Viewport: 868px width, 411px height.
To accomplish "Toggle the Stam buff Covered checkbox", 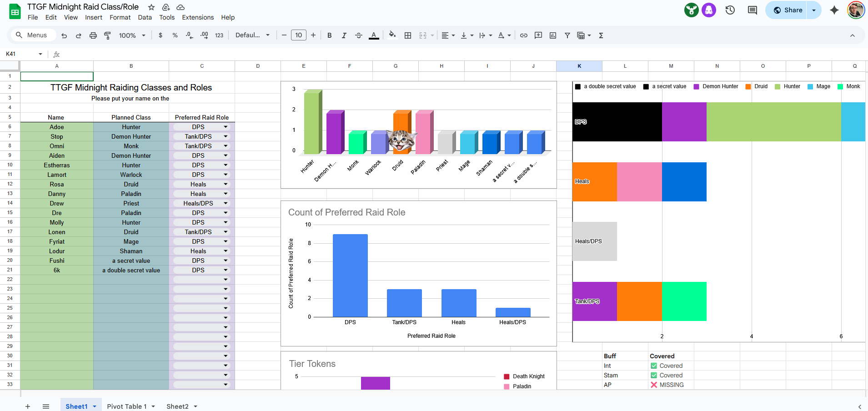I will (x=654, y=376).
